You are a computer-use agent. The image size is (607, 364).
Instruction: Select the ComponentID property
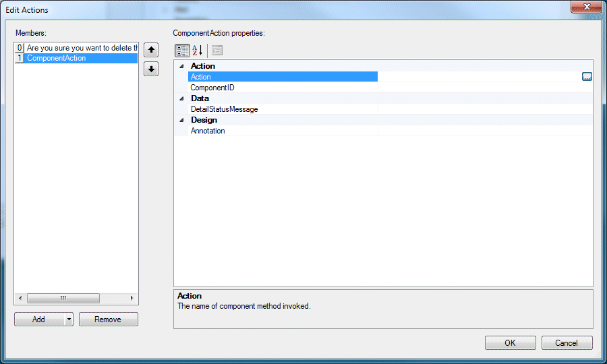(x=283, y=88)
